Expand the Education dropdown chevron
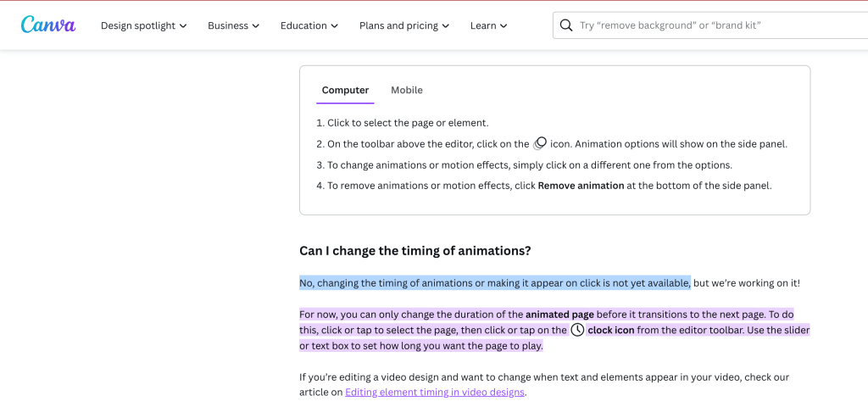Image resolution: width=868 pixels, height=418 pixels. pos(334,26)
